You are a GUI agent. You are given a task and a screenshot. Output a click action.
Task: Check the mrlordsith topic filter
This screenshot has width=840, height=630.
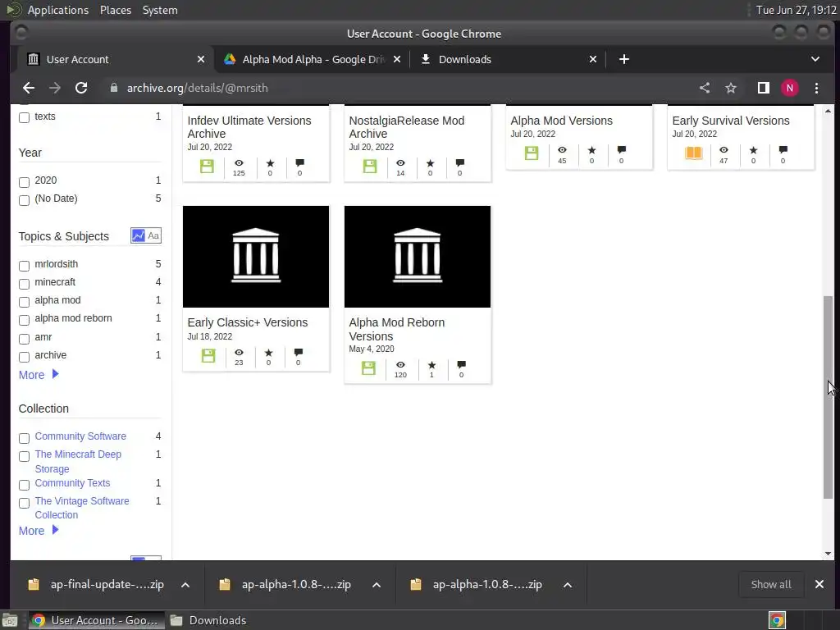(x=24, y=266)
